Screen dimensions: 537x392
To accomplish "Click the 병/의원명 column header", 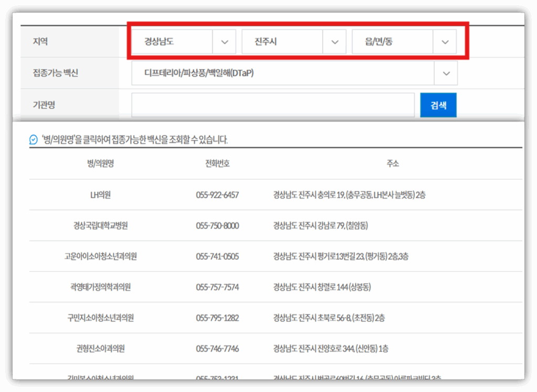I will pos(100,164).
